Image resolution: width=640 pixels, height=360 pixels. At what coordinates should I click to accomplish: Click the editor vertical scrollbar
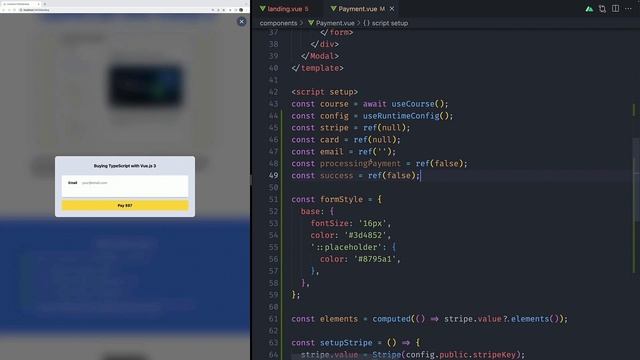coord(636,180)
